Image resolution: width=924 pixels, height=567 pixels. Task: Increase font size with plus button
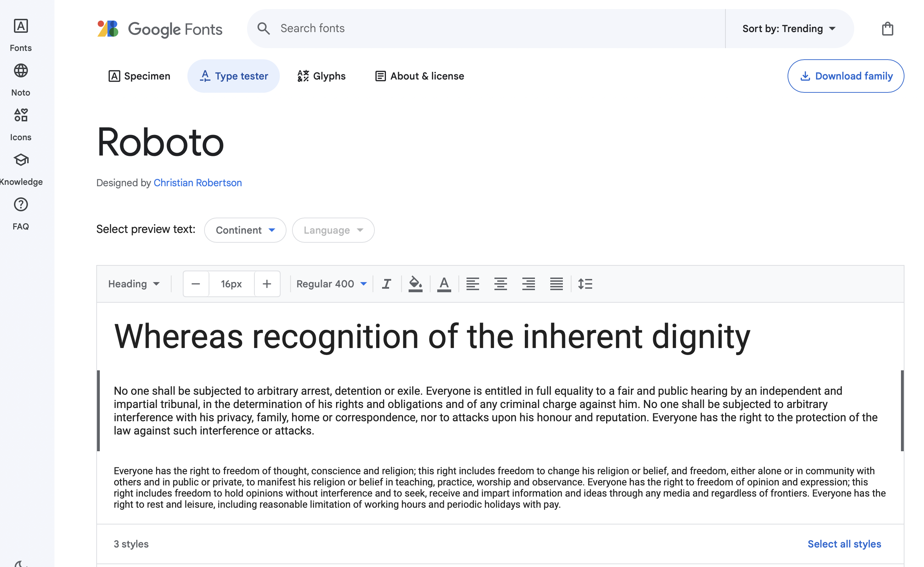pyautogui.click(x=267, y=284)
